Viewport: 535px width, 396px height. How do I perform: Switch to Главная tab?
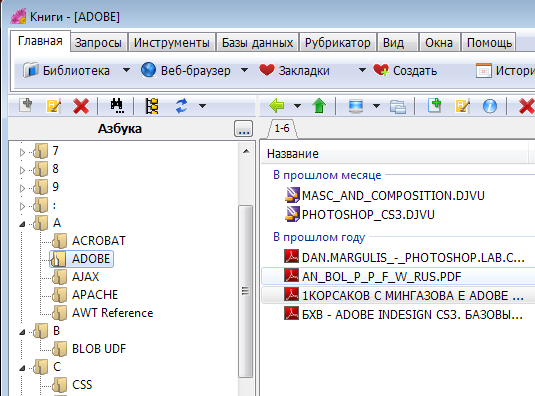pyautogui.click(x=40, y=41)
